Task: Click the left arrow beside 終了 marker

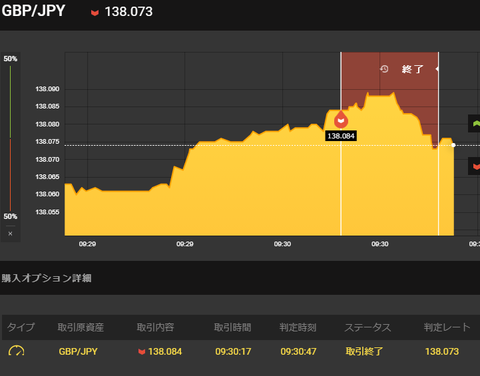Action: coord(437,69)
